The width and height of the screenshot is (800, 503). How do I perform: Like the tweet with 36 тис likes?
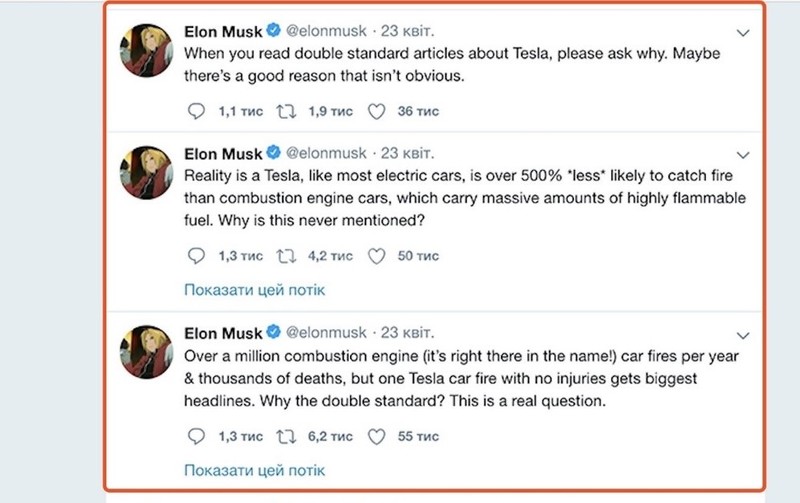point(377,111)
